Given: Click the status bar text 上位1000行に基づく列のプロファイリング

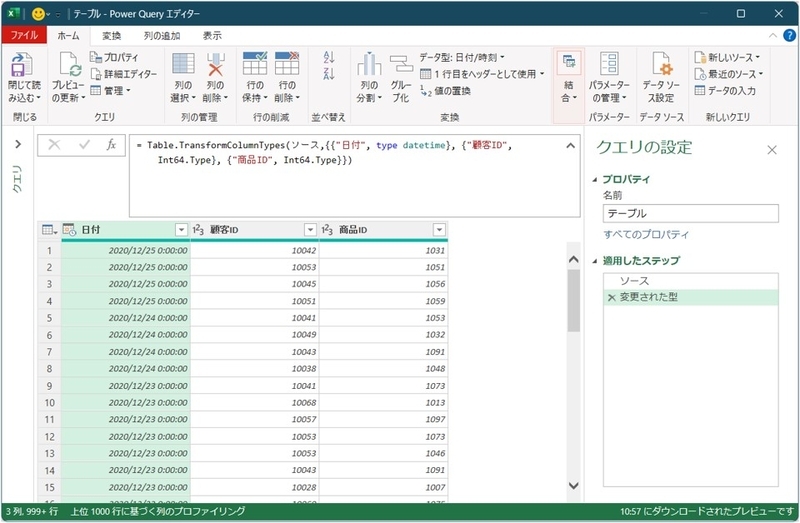Looking at the screenshot, I should point(158,511).
